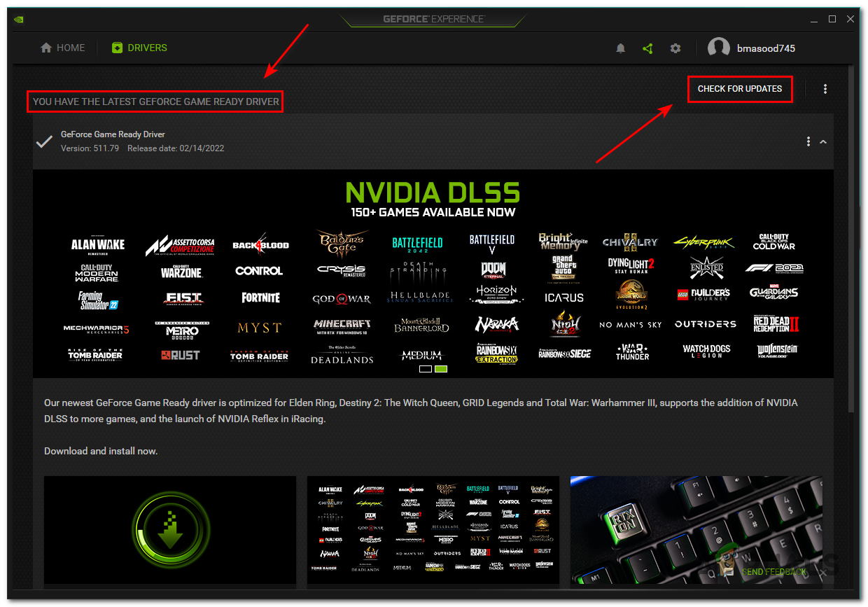Click 'YOU HAVE THE LATEST GEFORCE GAME READY DRIVER'
The width and height of the screenshot is (868, 607).
point(156,102)
